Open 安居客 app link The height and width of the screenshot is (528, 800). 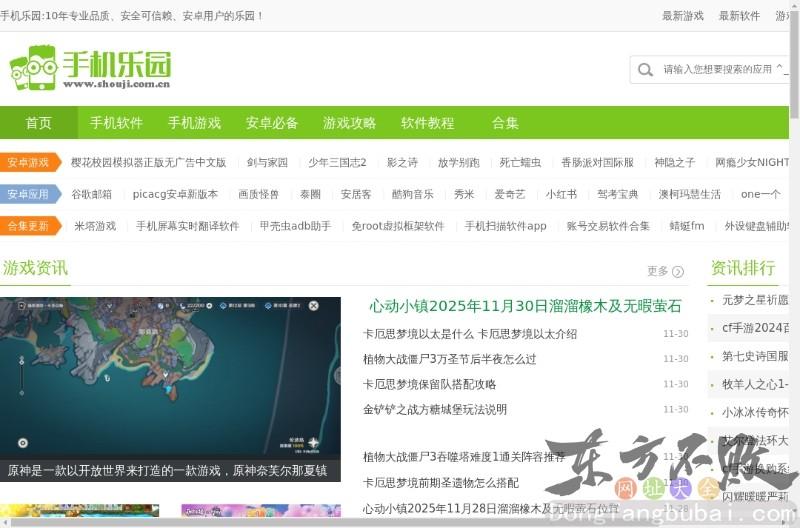click(x=356, y=194)
